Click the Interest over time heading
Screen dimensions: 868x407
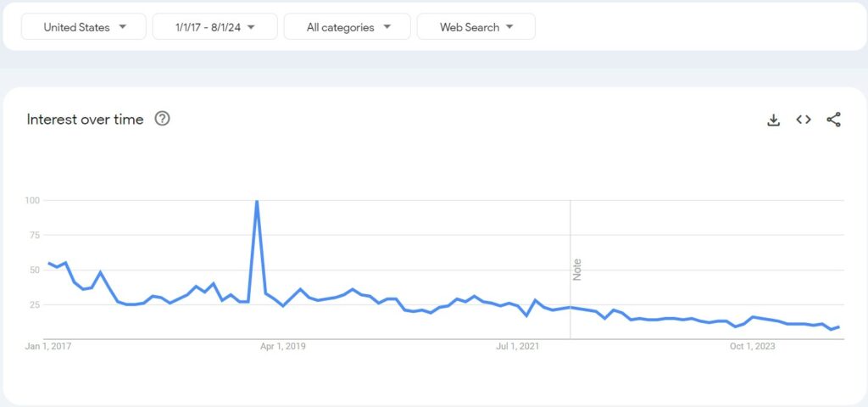coord(86,119)
